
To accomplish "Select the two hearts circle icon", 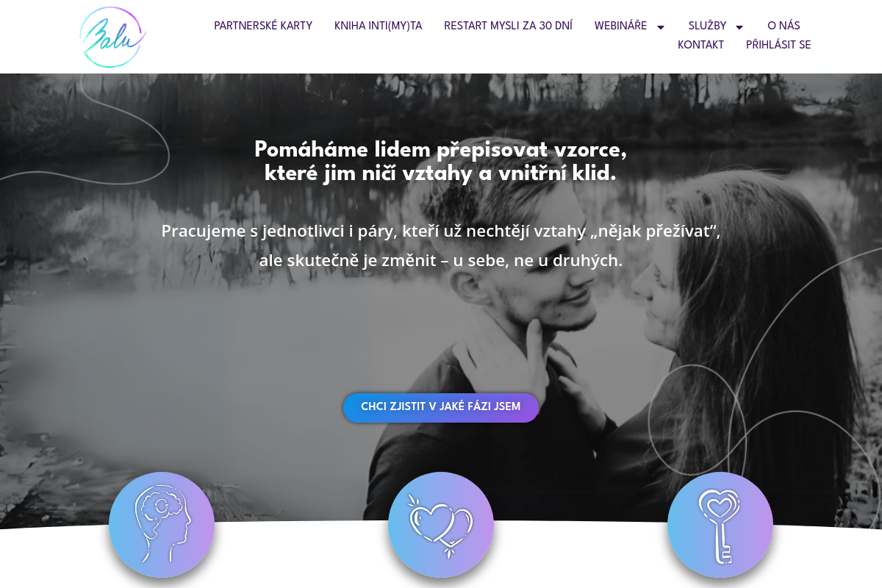I will (441, 525).
